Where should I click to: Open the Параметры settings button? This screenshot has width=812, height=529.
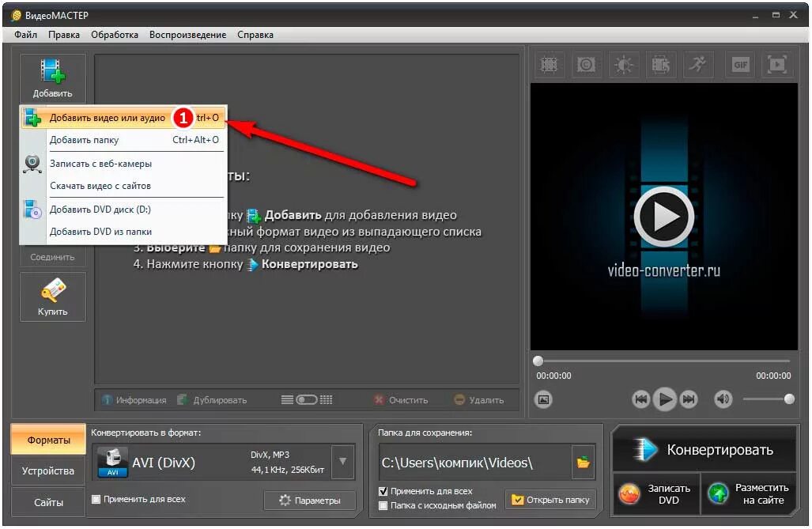310,501
